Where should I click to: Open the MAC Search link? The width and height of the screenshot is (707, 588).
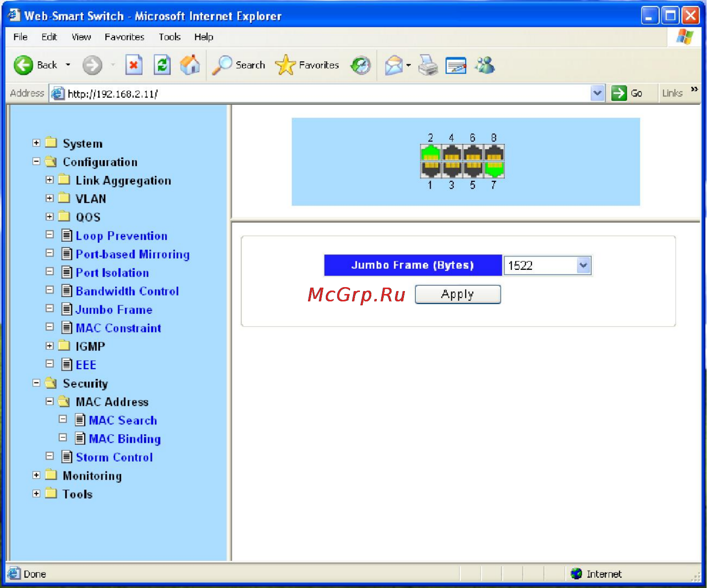(x=123, y=420)
